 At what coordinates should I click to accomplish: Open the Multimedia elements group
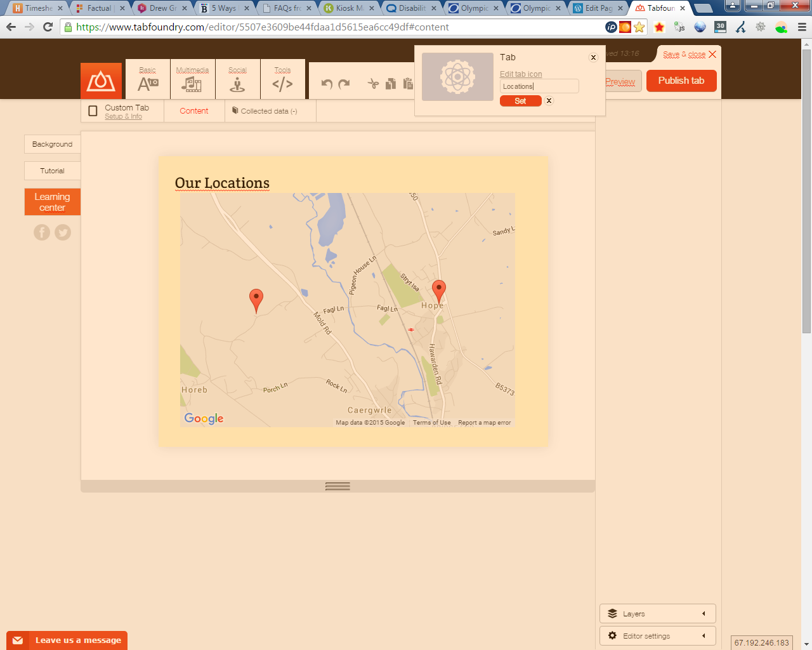pyautogui.click(x=192, y=80)
